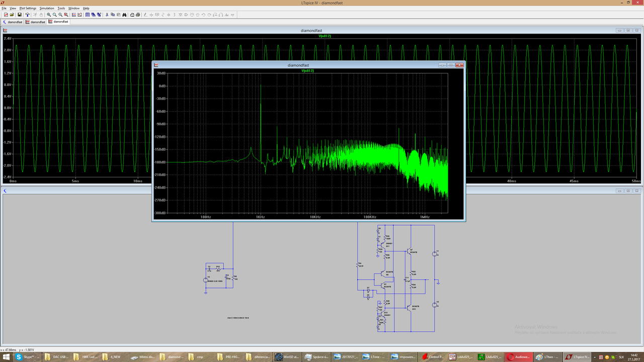This screenshot has height=362, width=644.
Task: Open the Simulation menu
Action: [x=47, y=9]
